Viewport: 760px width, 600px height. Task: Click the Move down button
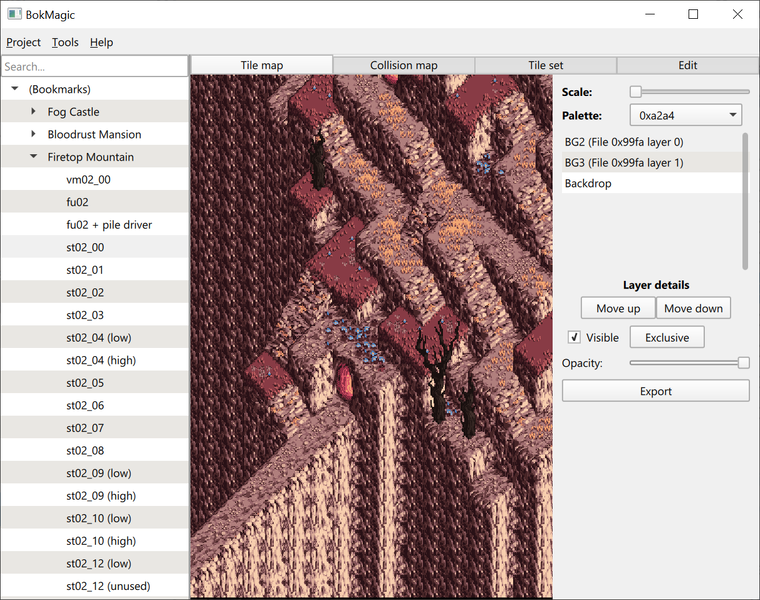(x=693, y=308)
